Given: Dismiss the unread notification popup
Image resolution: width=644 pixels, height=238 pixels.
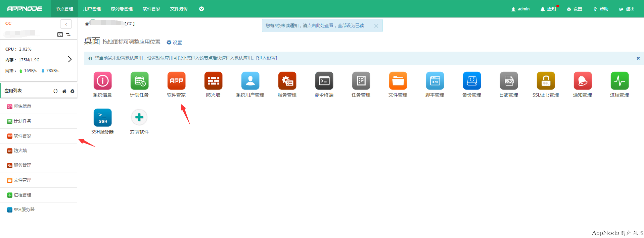Looking at the screenshot, I should pos(376,26).
